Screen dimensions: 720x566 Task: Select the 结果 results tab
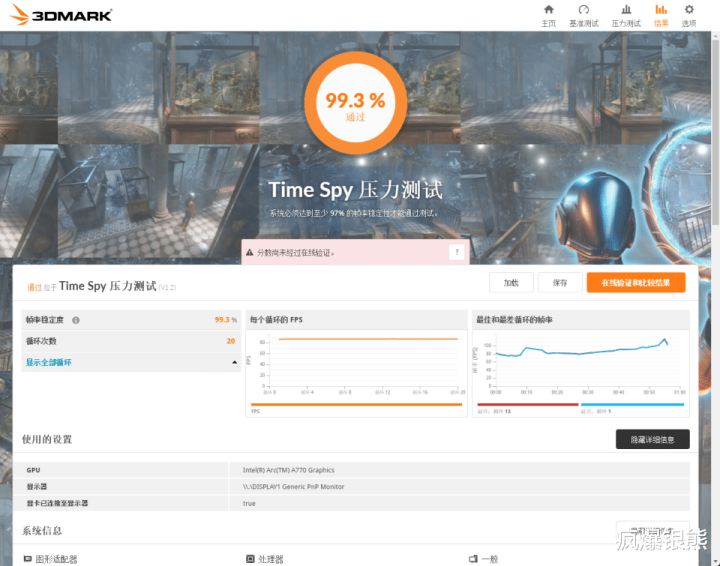[661, 16]
